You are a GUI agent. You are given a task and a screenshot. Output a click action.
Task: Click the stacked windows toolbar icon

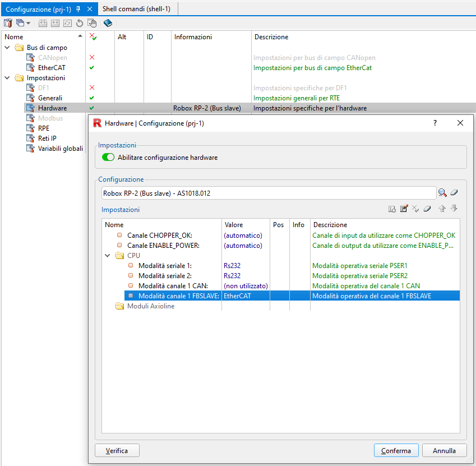pyautogui.click(x=20, y=23)
